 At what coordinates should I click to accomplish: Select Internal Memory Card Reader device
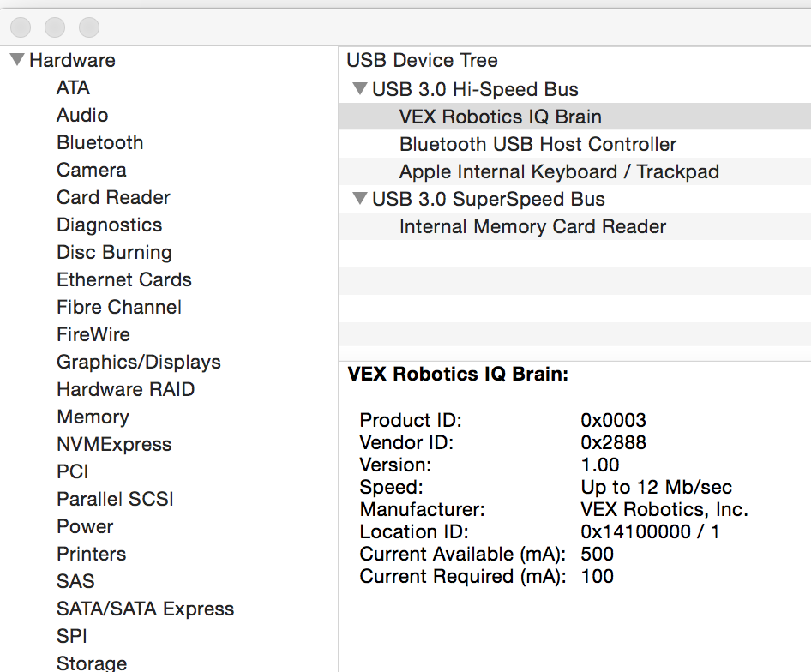[574, 226]
